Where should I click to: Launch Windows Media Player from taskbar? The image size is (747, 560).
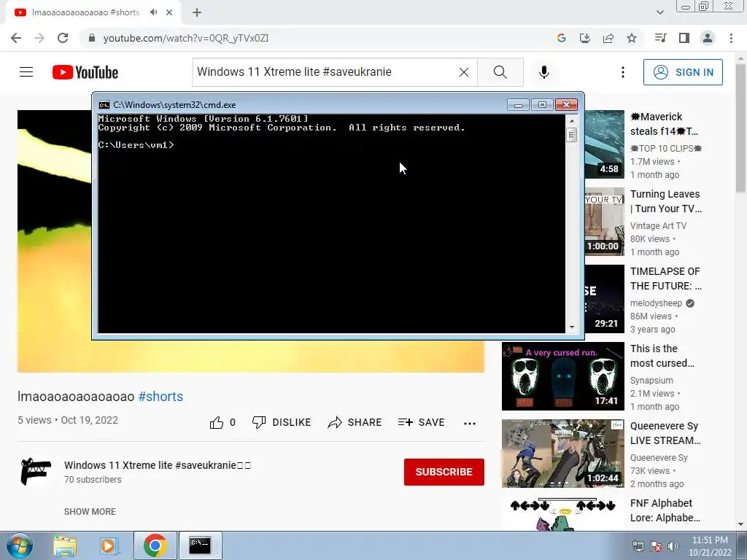[x=109, y=545]
